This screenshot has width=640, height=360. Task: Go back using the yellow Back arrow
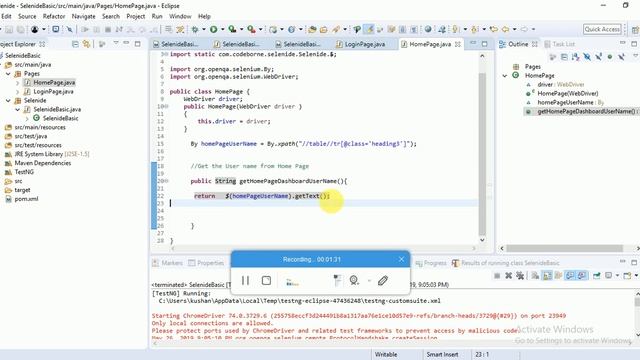click(506, 29)
